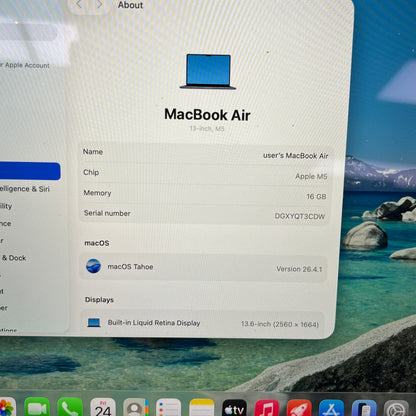
Task: Open the yellow Notes app
Action: [202, 408]
